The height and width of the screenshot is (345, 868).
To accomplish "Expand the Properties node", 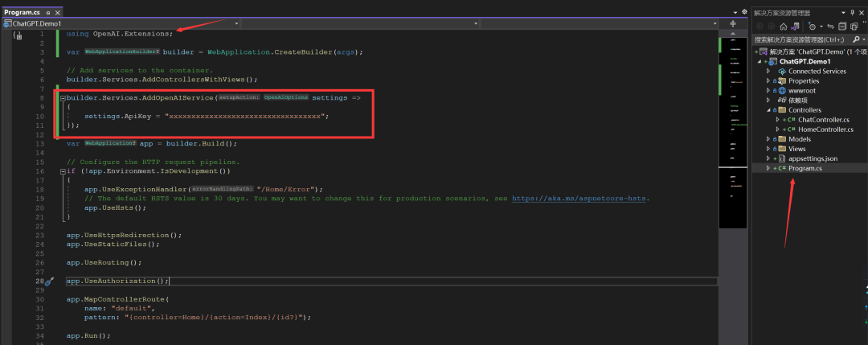I will [x=768, y=81].
